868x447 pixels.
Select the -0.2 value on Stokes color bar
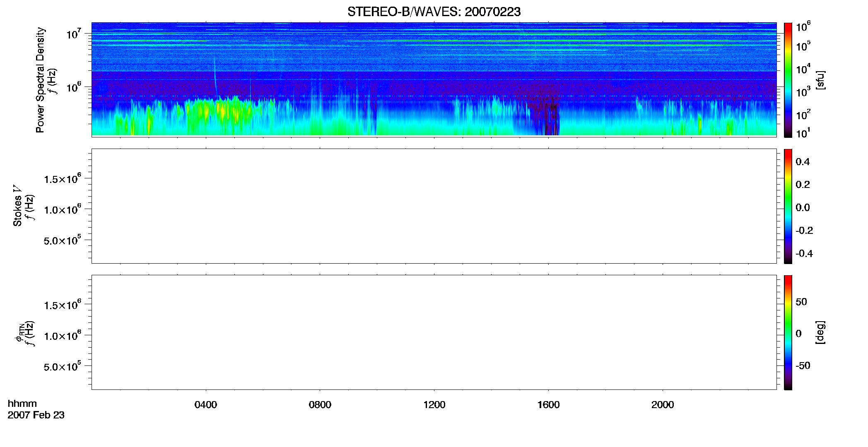(804, 231)
